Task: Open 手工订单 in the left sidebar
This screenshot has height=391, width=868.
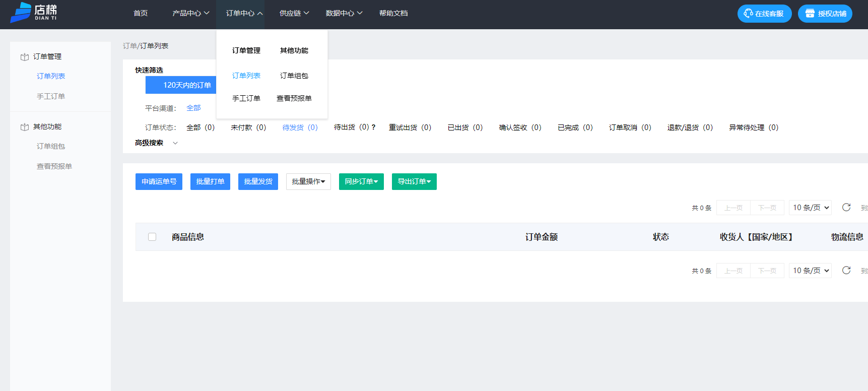Action: [51, 96]
